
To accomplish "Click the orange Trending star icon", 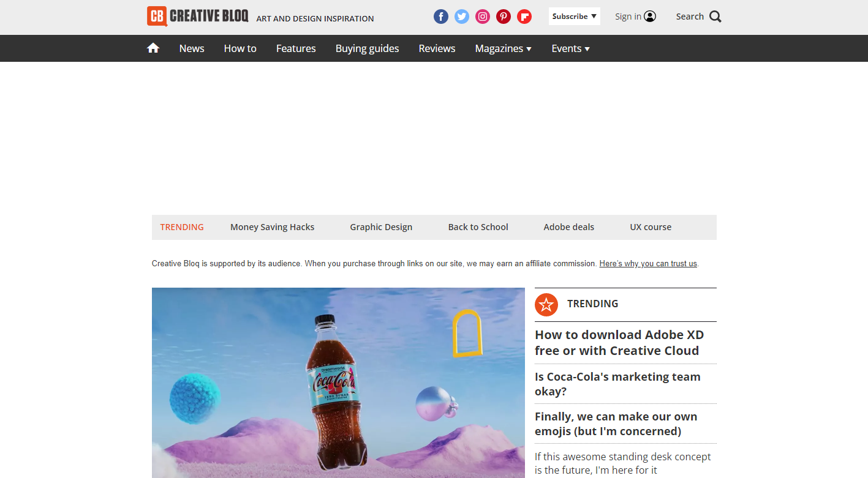I will pos(546,304).
